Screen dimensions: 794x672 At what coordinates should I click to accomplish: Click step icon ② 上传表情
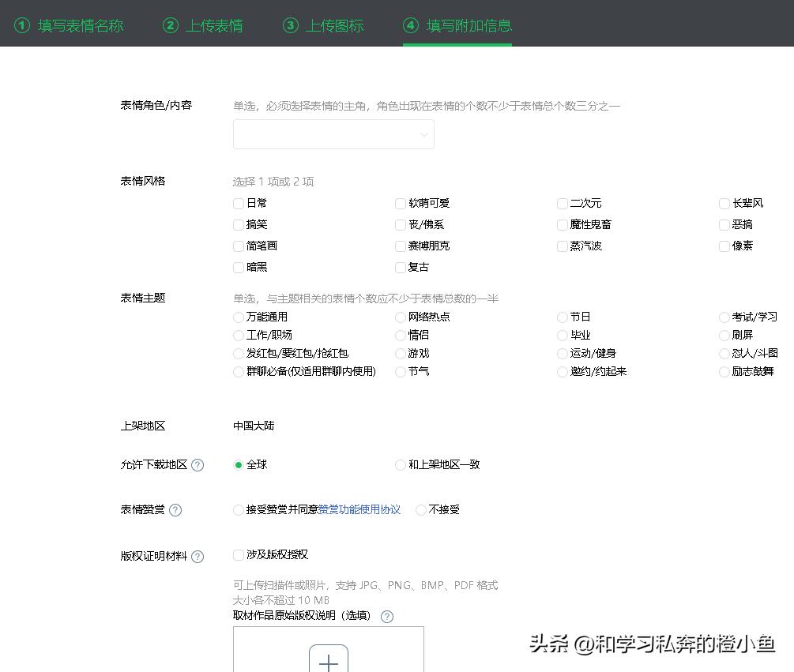coord(171,24)
